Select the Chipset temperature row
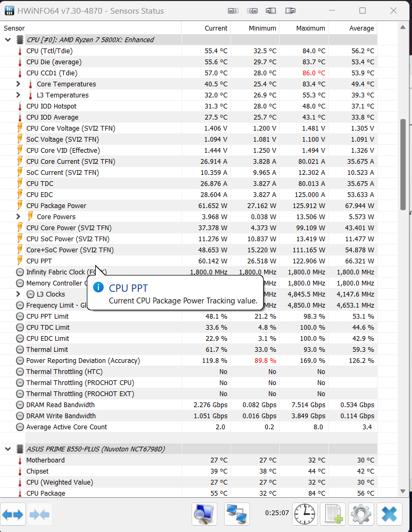 click(x=189, y=471)
